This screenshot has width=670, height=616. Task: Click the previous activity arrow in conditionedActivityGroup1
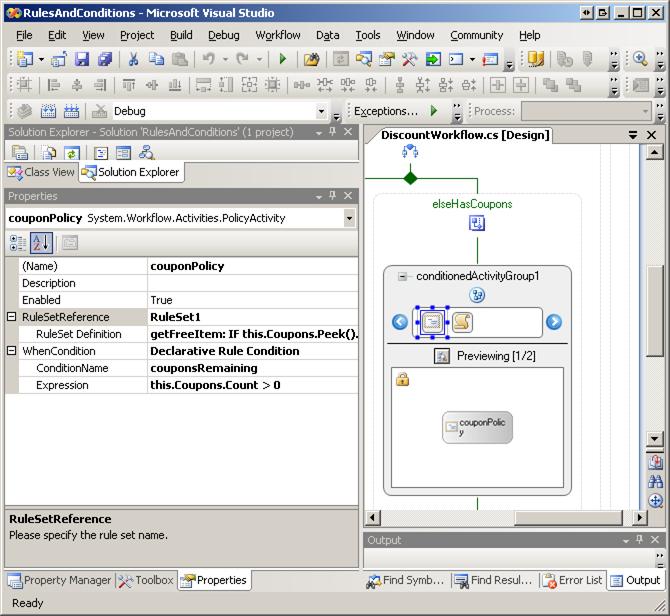click(x=400, y=322)
